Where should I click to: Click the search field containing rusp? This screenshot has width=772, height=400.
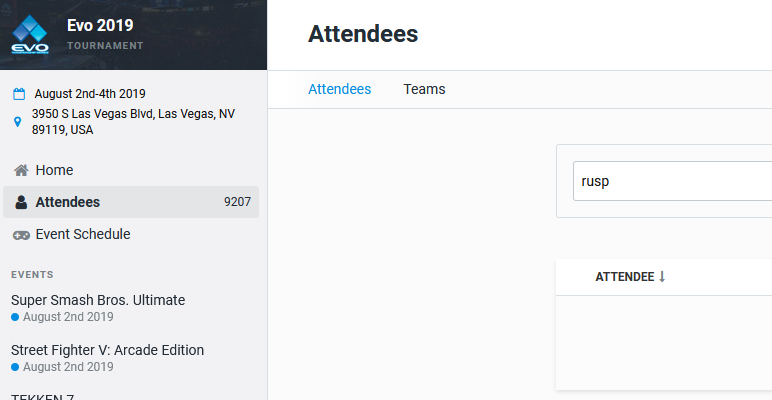(x=673, y=181)
